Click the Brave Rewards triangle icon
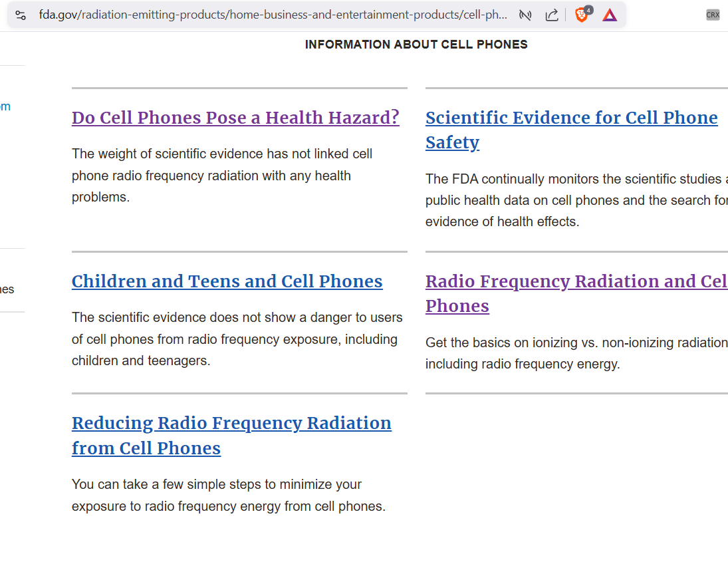Viewport: 728px width, 576px height. click(x=610, y=15)
